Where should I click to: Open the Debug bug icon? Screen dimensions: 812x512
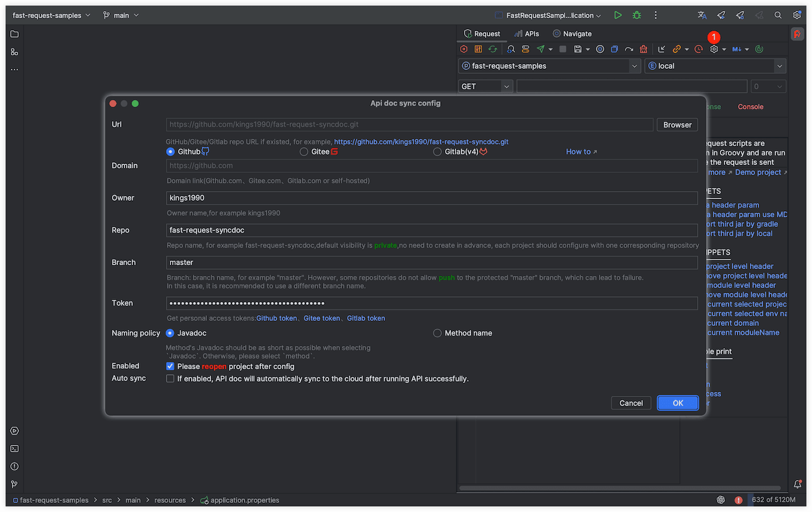pyautogui.click(x=637, y=15)
